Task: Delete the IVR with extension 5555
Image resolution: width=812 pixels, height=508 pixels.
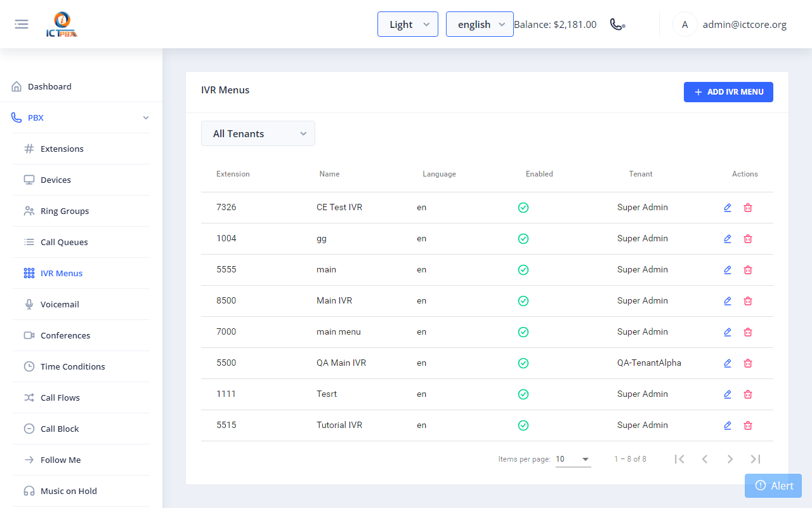Action: [x=748, y=270]
